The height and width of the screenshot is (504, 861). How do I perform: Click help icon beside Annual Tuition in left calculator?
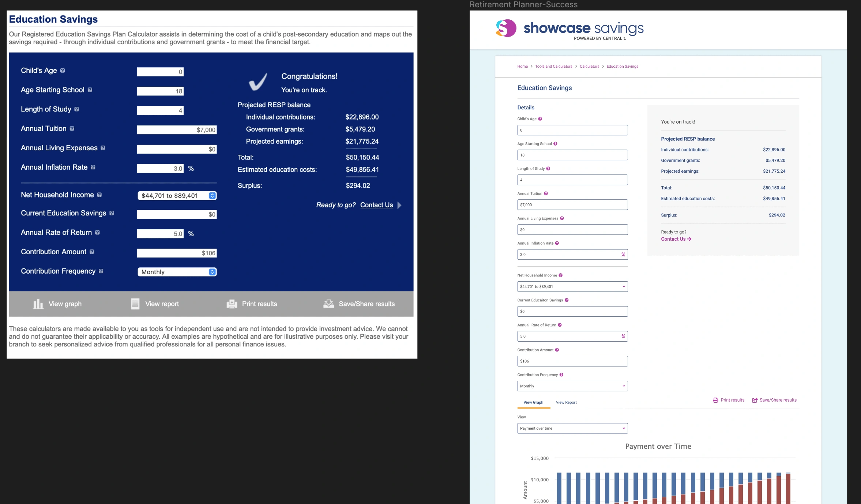pos(72,129)
